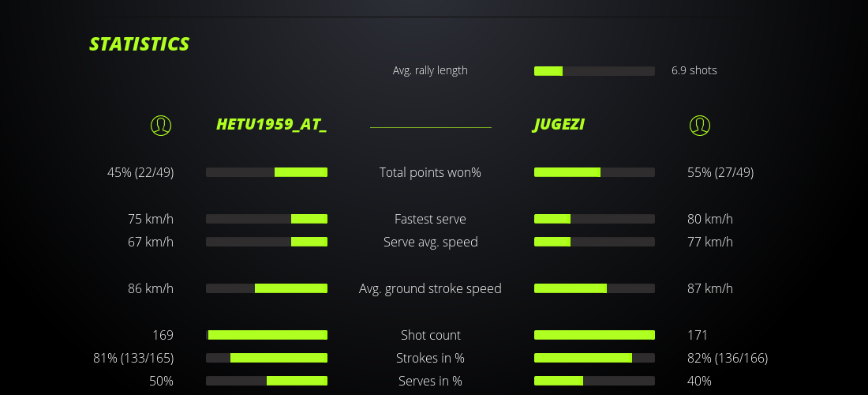Click JUGEZI serves in % bar

594,381
